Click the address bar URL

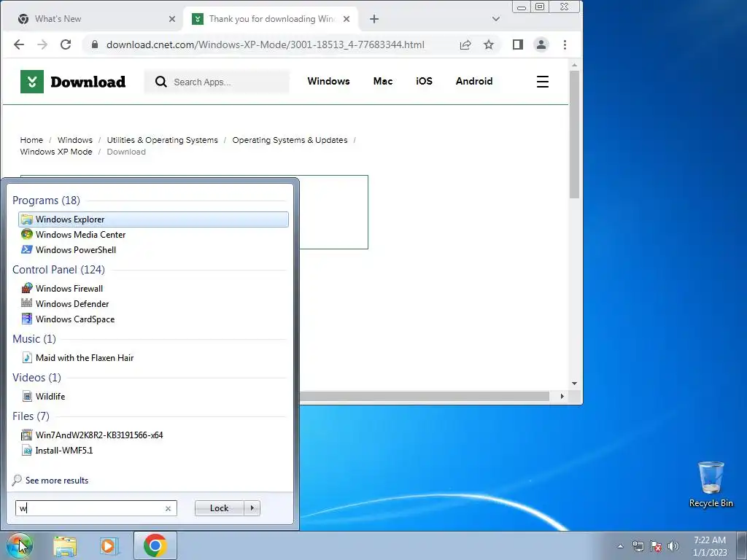(x=265, y=44)
